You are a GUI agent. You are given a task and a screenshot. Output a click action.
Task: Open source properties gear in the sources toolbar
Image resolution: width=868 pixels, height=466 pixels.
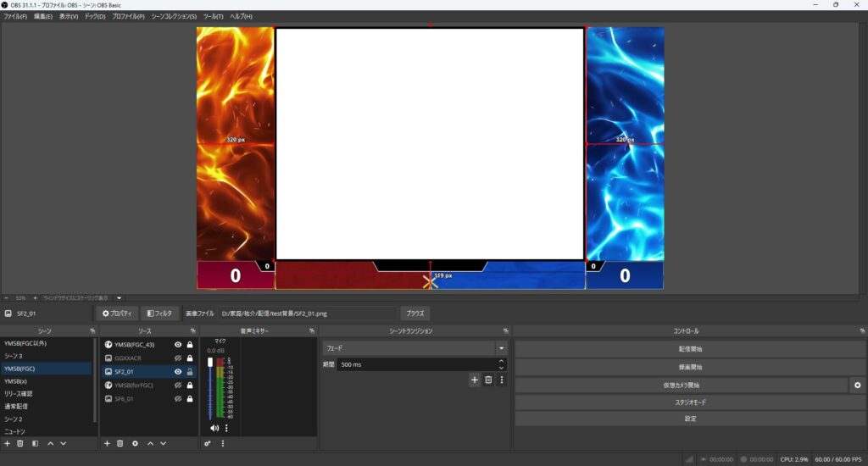click(135, 443)
